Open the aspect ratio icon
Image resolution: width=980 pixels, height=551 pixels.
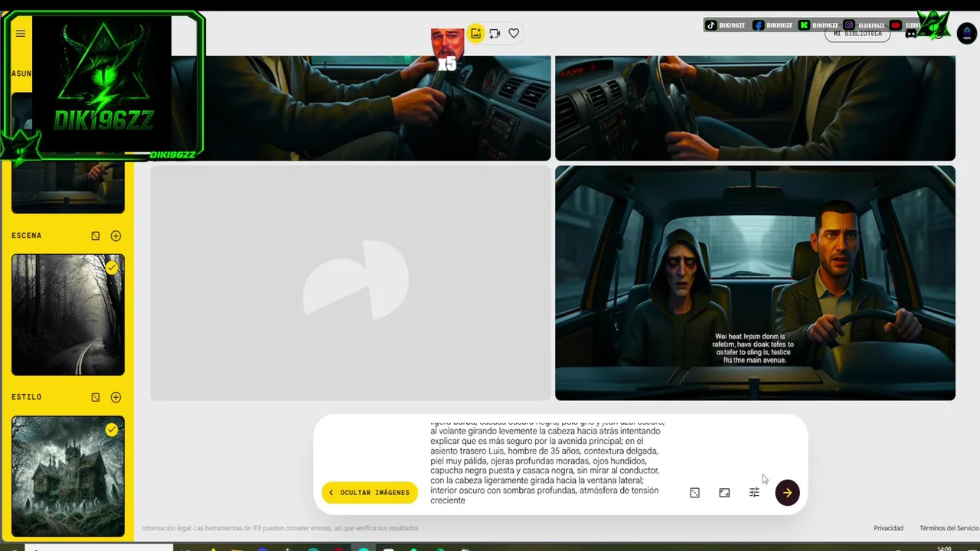pos(724,493)
